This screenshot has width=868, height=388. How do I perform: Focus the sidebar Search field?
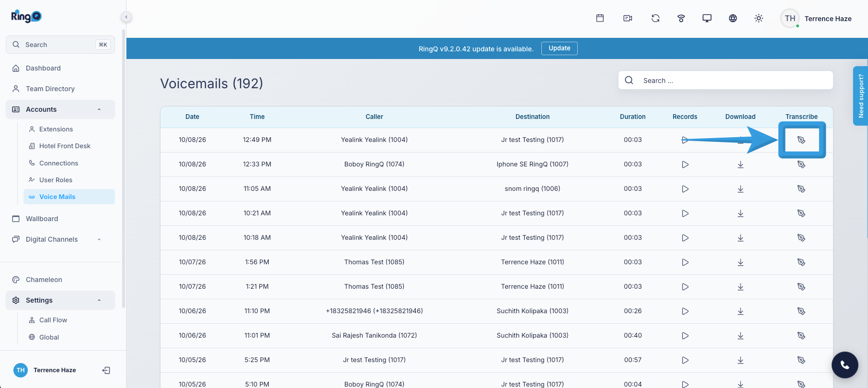click(60, 45)
